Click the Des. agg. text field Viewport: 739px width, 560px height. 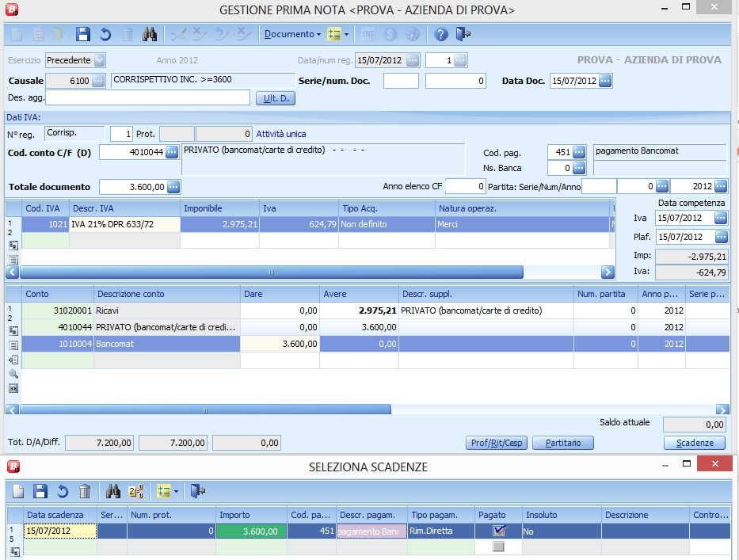(147, 98)
